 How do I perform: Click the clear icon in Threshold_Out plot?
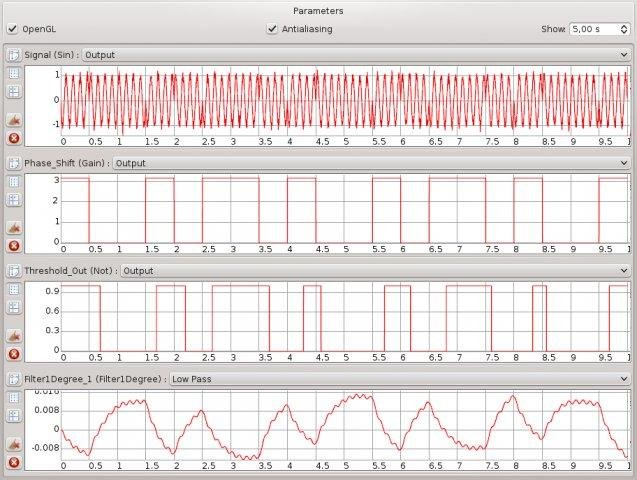(14, 336)
